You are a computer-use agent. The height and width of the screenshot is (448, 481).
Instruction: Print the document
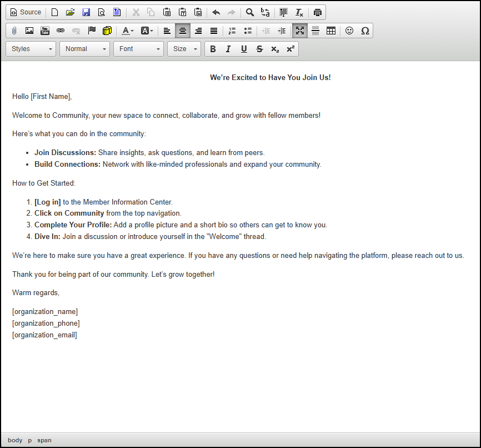pos(318,12)
